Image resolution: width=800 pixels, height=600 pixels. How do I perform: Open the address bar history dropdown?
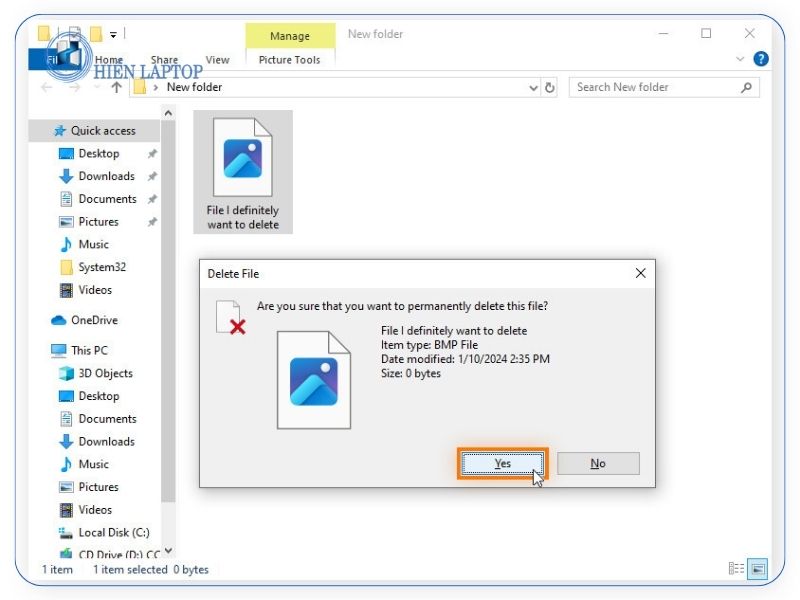tap(533, 88)
